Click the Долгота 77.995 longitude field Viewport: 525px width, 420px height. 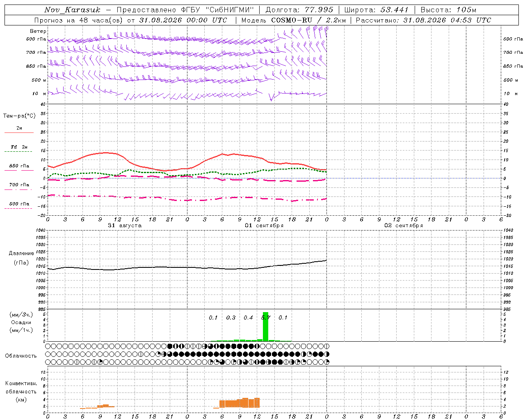click(x=299, y=10)
